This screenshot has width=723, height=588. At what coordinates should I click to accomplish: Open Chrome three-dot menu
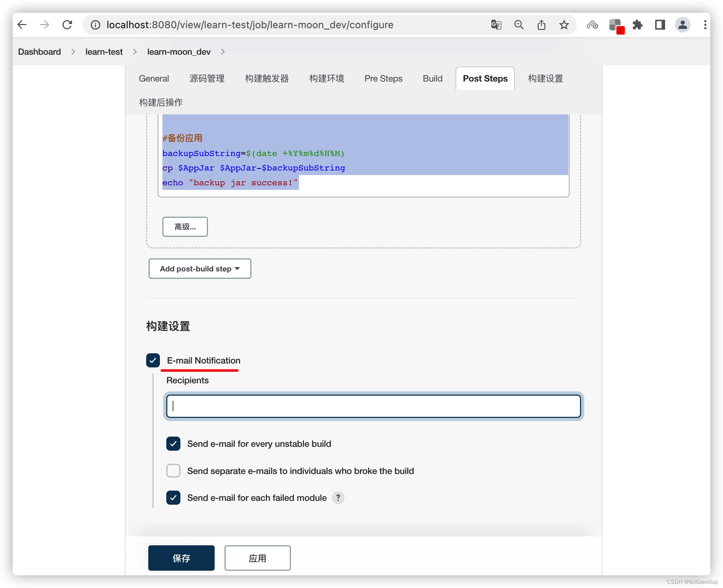pos(705,25)
